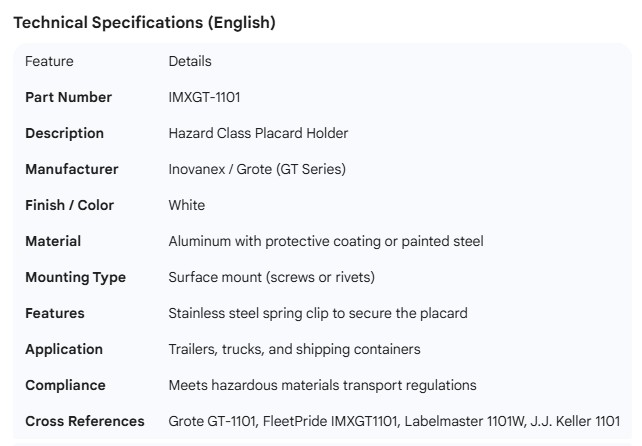Click the Part Number row label

[68, 97]
